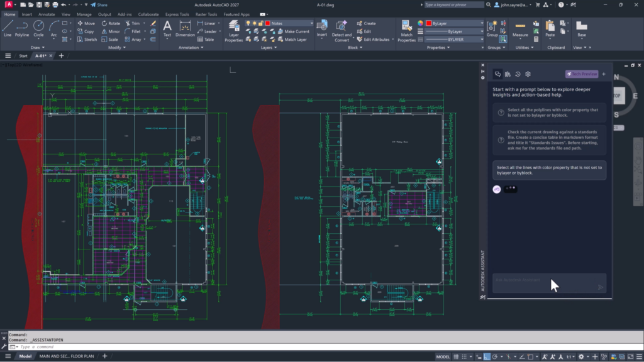644x362 pixels.
Task: Expand the Annotation panel
Action: [191, 48]
